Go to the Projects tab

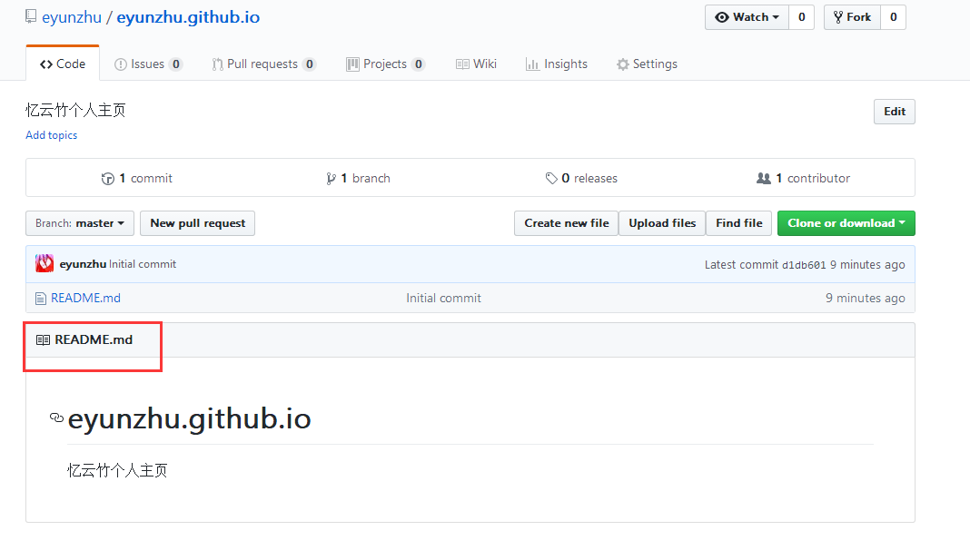click(385, 64)
